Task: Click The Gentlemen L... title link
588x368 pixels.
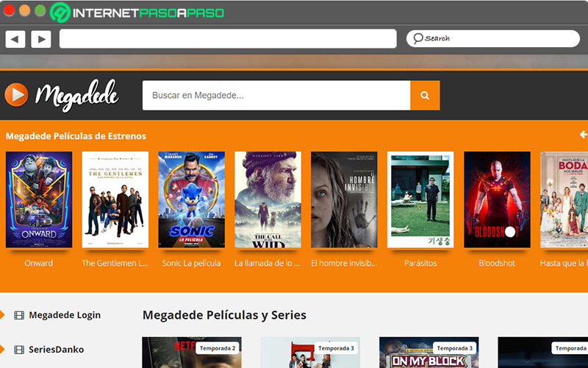Action: pos(115,263)
